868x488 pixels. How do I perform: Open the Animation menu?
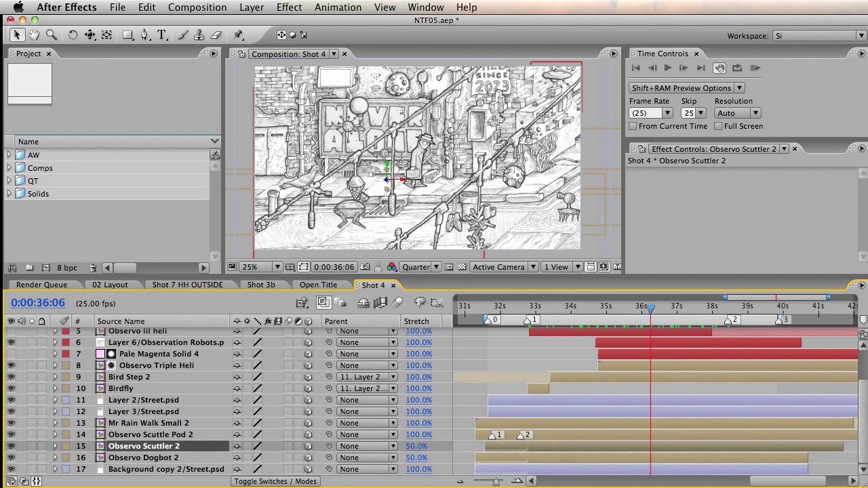338,7
